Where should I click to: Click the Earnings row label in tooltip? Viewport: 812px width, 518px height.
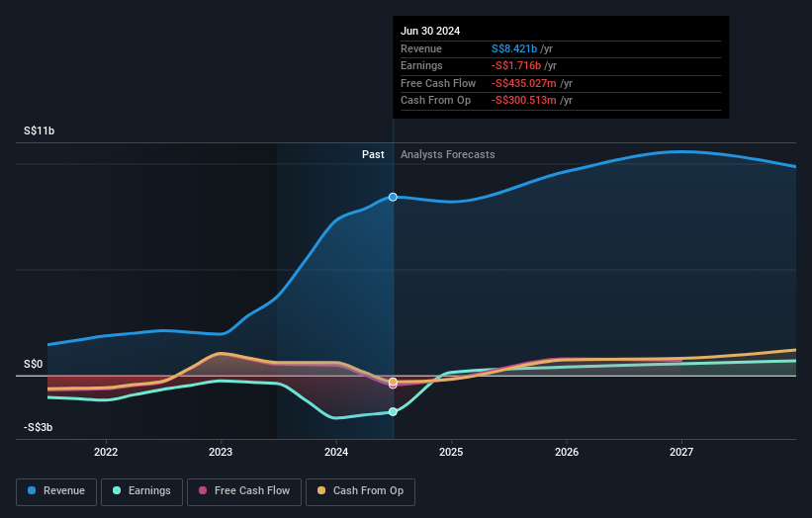point(421,65)
